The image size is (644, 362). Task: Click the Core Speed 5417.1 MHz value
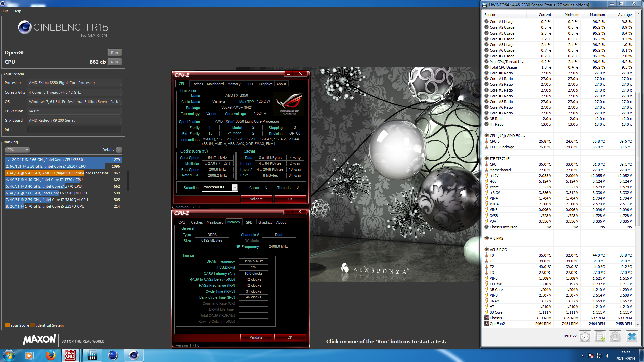(217, 158)
